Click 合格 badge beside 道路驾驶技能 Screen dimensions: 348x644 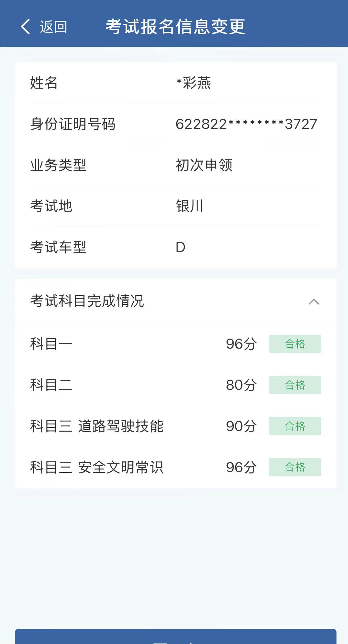pos(295,426)
